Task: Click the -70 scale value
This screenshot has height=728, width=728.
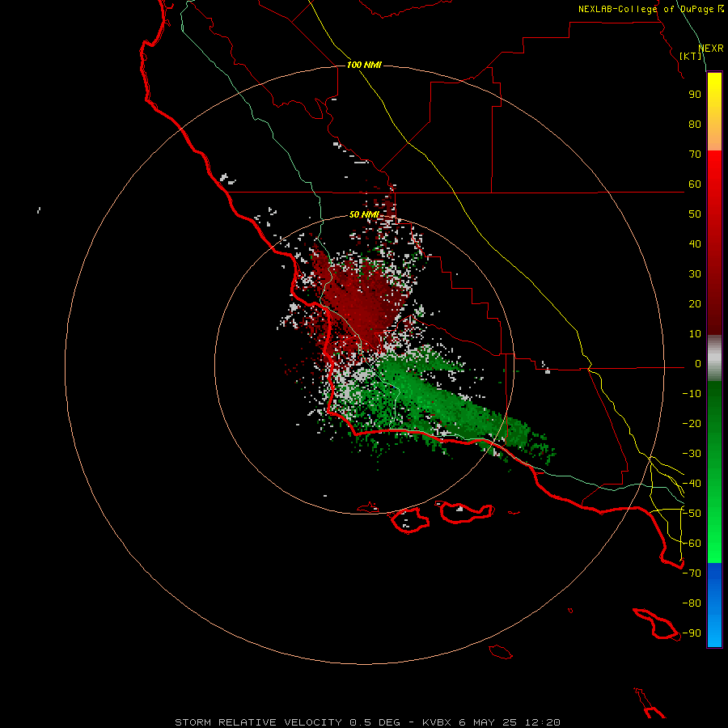Action: coord(692,574)
